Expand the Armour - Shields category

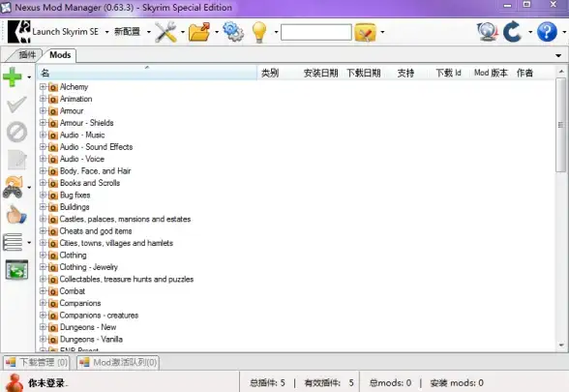coord(43,123)
